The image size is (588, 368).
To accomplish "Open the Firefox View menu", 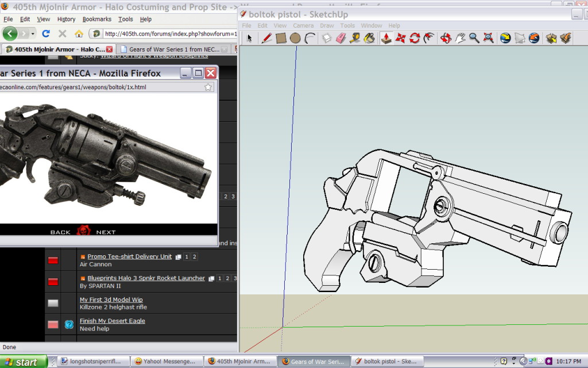I will 44,19.
